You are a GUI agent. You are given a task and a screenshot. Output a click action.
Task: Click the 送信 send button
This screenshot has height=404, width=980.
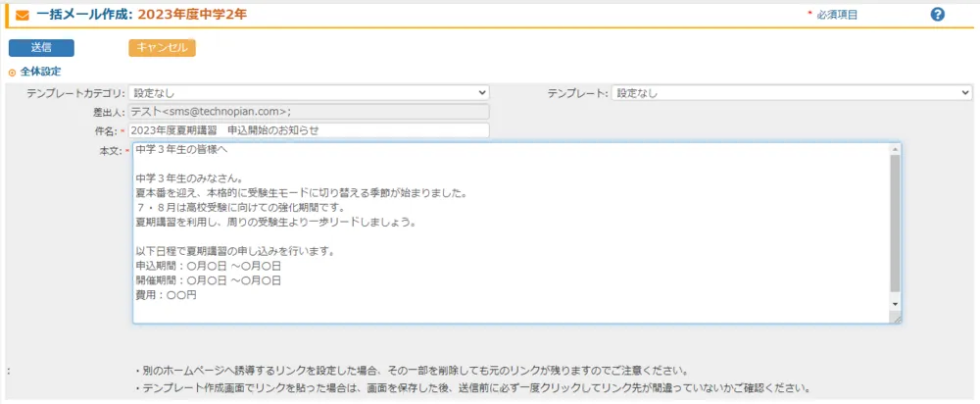pyautogui.click(x=41, y=48)
